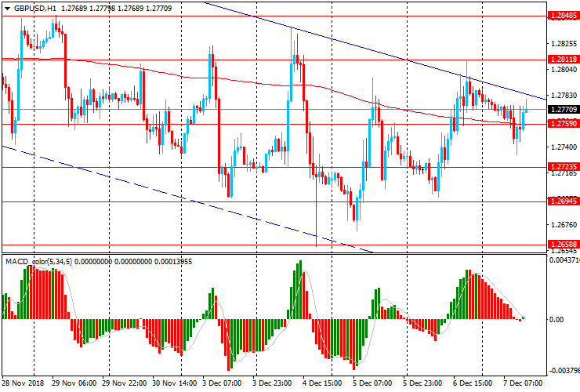Click the 1.27830 price scale value
The width and height of the screenshot is (580, 392).
(x=564, y=96)
